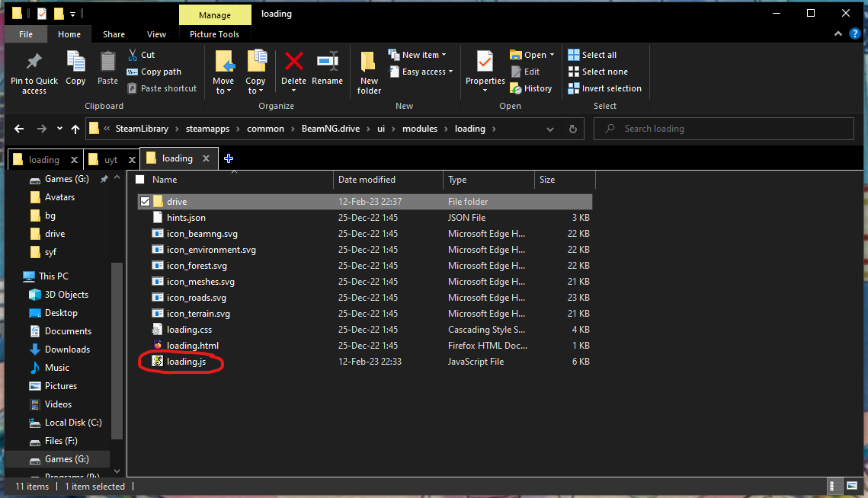Screen dimensions: 868x498
Task: Click Edit in Open group
Action: 525,72
